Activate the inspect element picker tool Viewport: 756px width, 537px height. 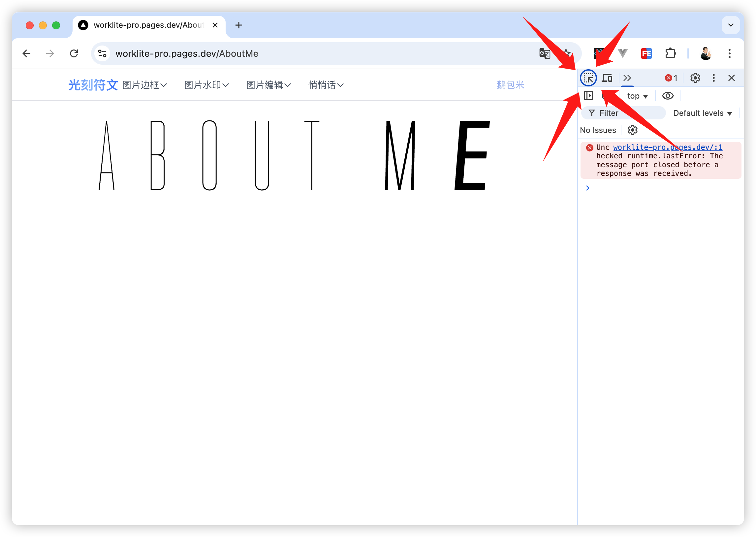(588, 78)
